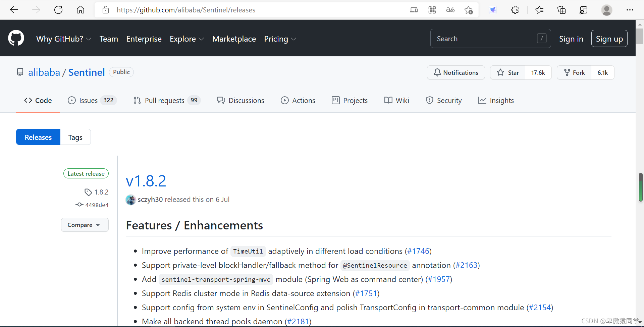This screenshot has height=327, width=644.
Task: Switch to the Projects tab
Action: point(350,100)
